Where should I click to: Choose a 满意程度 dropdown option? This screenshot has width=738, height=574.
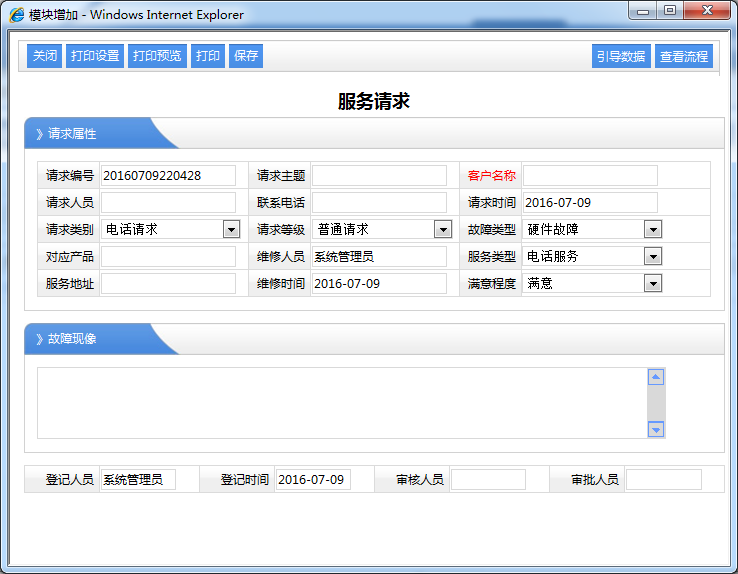click(x=652, y=284)
